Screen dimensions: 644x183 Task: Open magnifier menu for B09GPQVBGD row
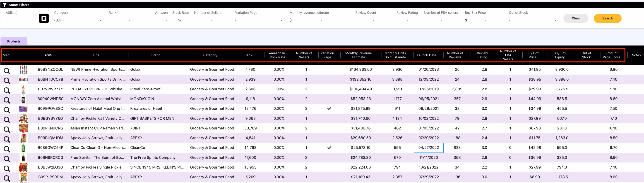(x=7, y=110)
